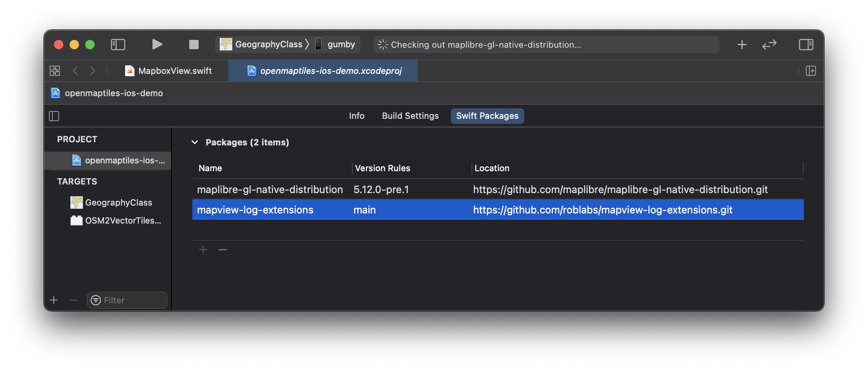Image resolution: width=868 pixels, height=369 pixels.
Task: Close the Xcode window with red button
Action: click(59, 45)
